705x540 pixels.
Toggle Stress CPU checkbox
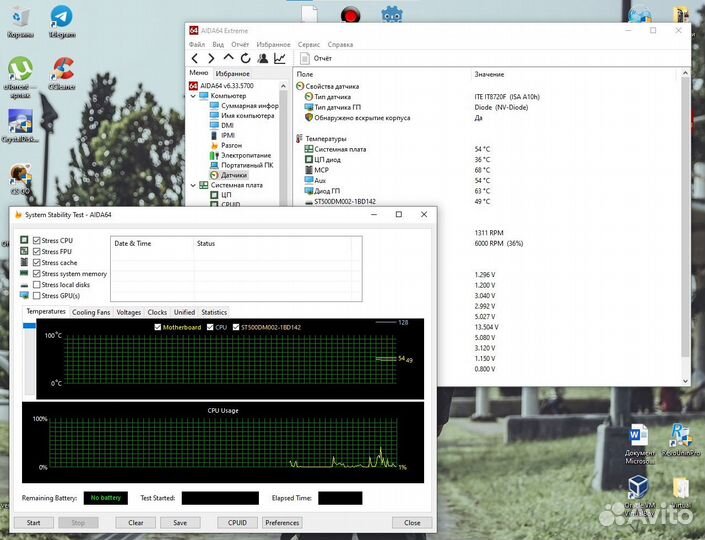tap(37, 241)
